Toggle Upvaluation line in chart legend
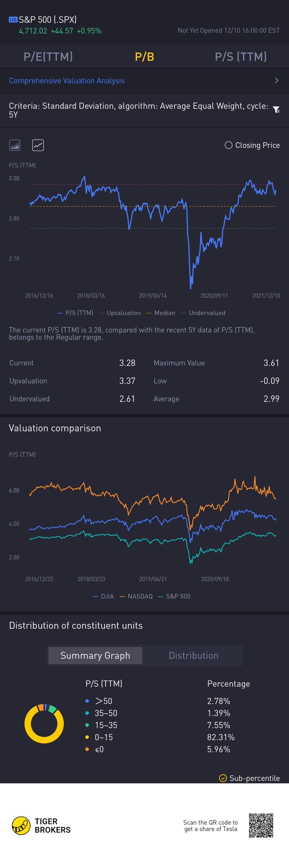Viewport: 289px width, 868px height. click(120, 313)
